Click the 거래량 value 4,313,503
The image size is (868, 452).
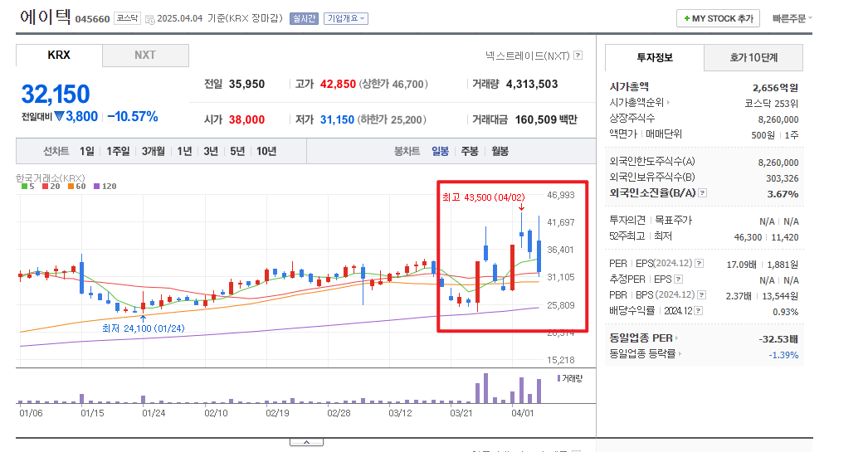point(532,84)
